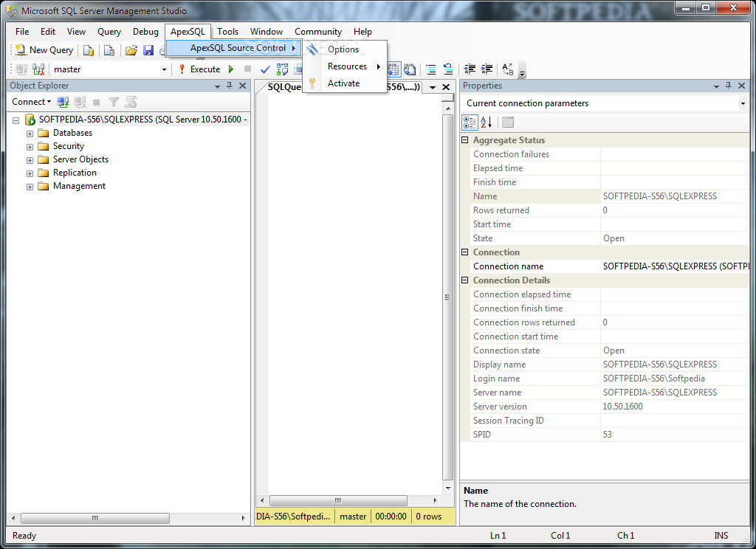Click the Object Explorer filter funnel icon
Viewport: 756px width, 549px height.
click(113, 102)
